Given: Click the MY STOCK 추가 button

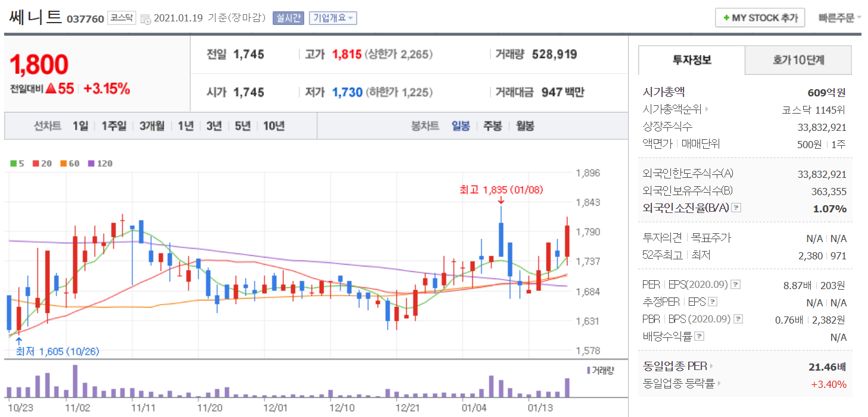Looking at the screenshot, I should pos(760,18).
